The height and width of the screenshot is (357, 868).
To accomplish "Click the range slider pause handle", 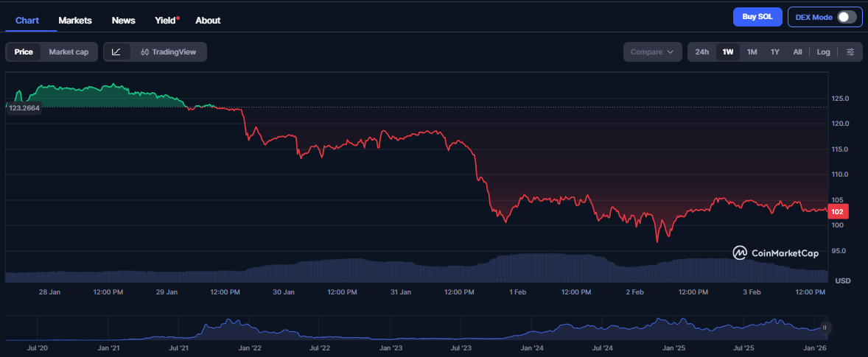I will (825, 328).
